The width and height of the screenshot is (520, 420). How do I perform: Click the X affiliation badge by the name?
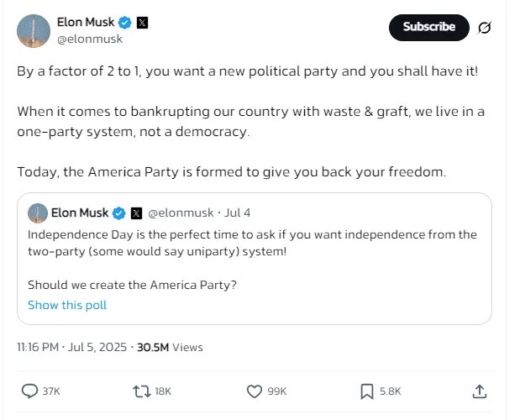coord(142,23)
